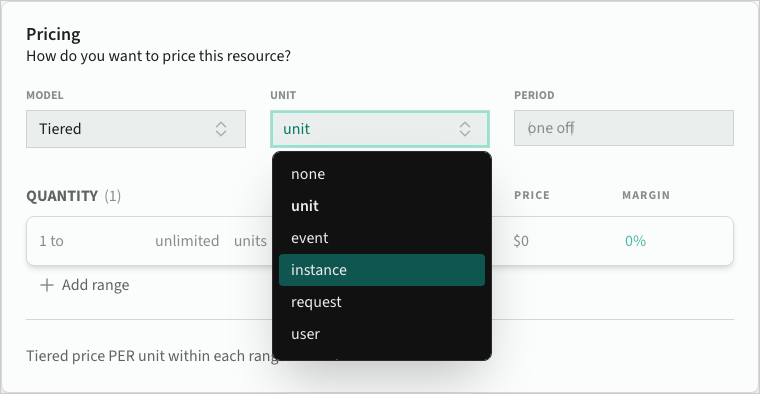Add a new pricing range
Viewport: 760px width, 394px height.
pyautogui.click(x=85, y=285)
